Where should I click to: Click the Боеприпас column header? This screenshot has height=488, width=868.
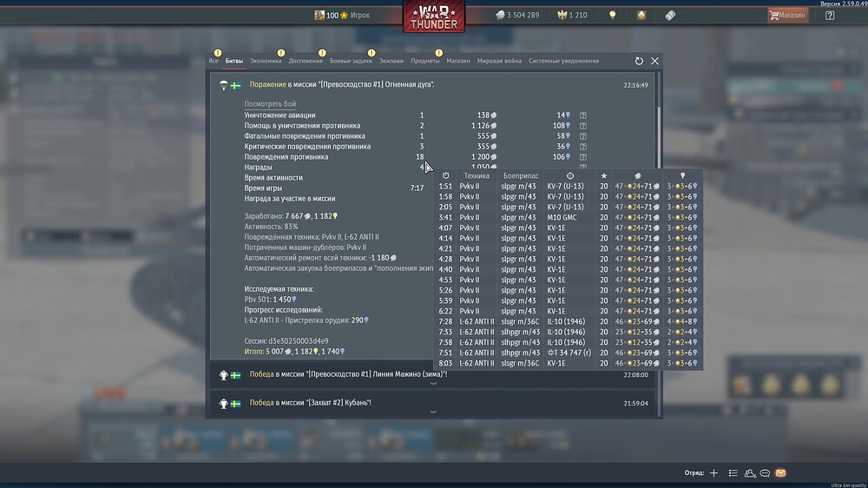520,175
